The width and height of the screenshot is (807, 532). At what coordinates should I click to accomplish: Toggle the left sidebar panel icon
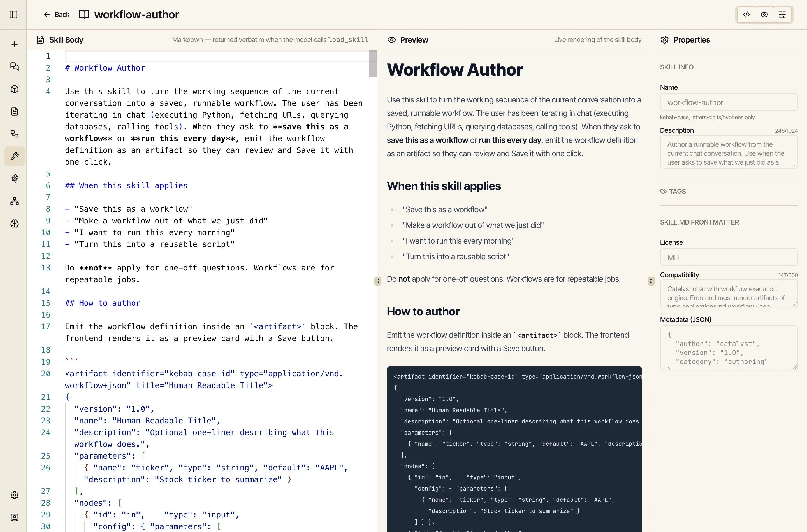pyautogui.click(x=13, y=15)
